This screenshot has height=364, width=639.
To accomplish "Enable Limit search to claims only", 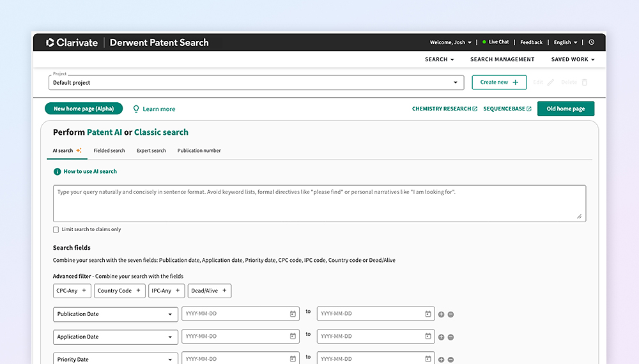I will (x=56, y=229).
